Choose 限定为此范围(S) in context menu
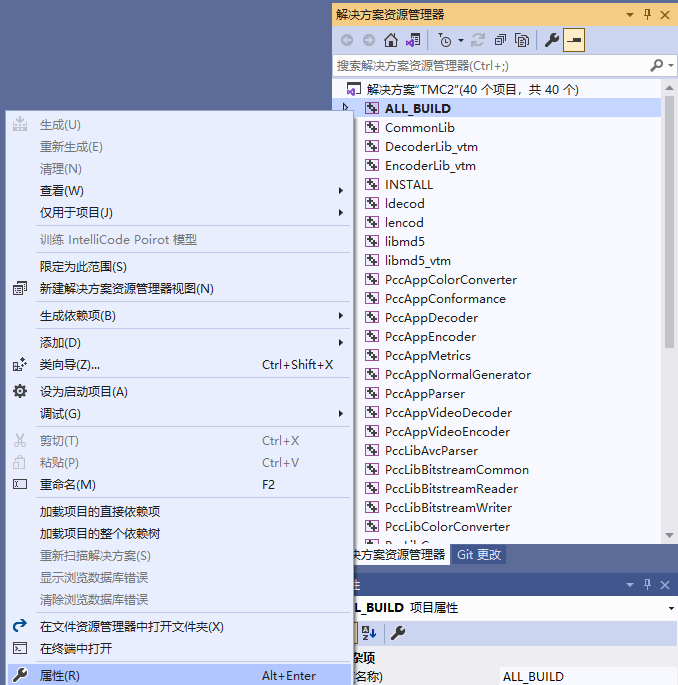The width and height of the screenshot is (678, 685). click(x=179, y=267)
